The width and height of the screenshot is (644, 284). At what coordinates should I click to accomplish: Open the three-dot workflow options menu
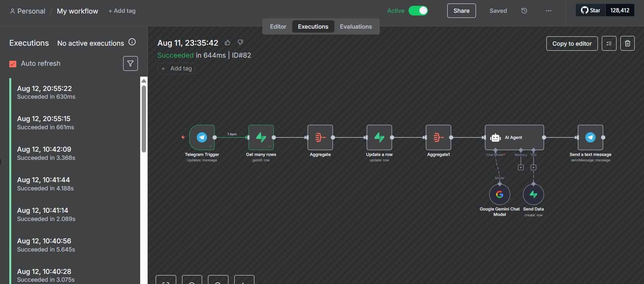(549, 11)
